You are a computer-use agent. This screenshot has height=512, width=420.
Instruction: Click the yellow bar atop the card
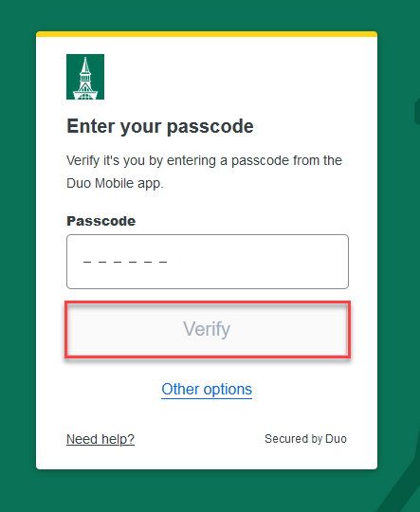pyautogui.click(x=207, y=34)
